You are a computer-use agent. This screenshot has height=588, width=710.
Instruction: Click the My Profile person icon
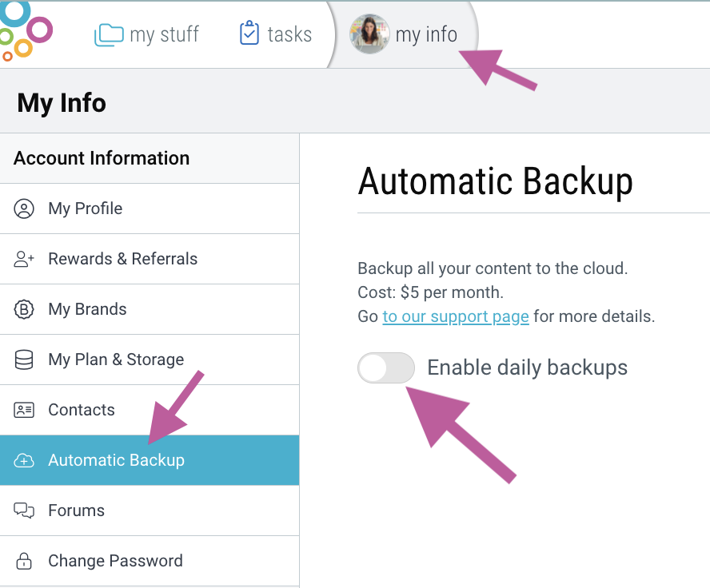click(x=24, y=209)
